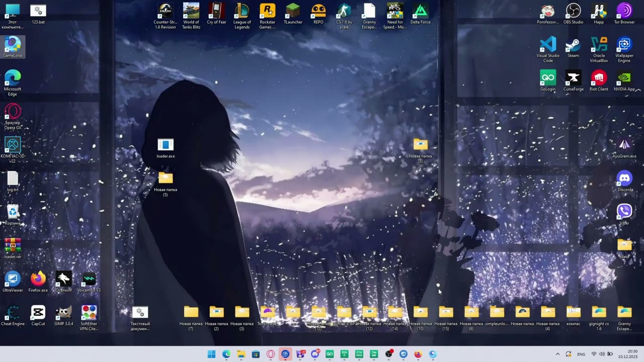644x362 pixels.
Task: Open the Counter-Strike 1.6 Revision shortcut
Action: [165, 16]
